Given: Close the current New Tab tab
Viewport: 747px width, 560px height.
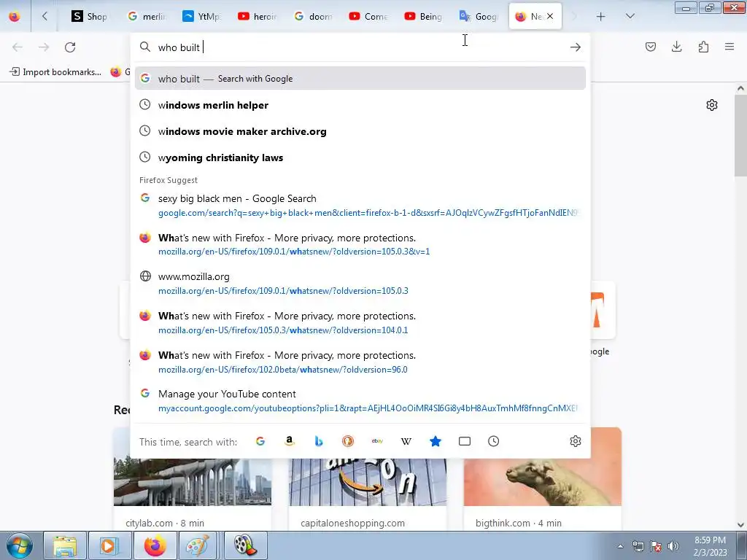Looking at the screenshot, I should tap(550, 16).
